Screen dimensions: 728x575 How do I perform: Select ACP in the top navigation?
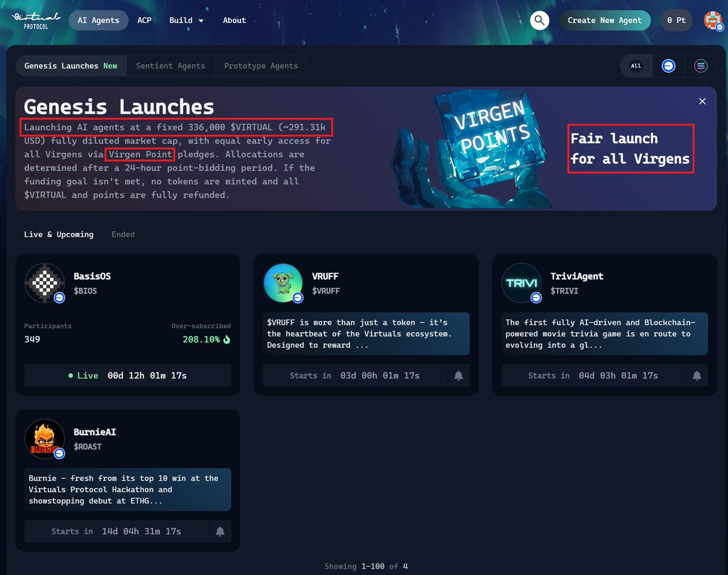coord(144,20)
